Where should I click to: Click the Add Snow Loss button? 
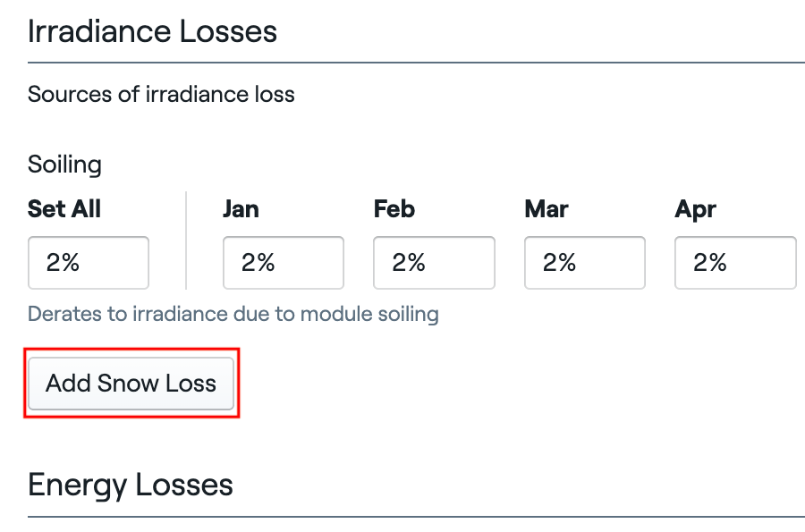tap(131, 384)
